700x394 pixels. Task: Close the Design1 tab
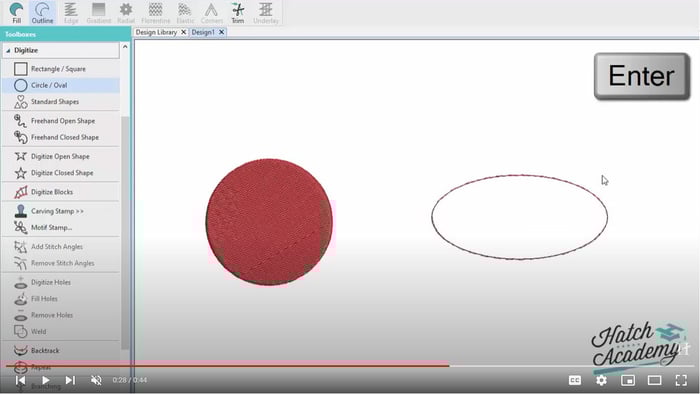coord(221,32)
